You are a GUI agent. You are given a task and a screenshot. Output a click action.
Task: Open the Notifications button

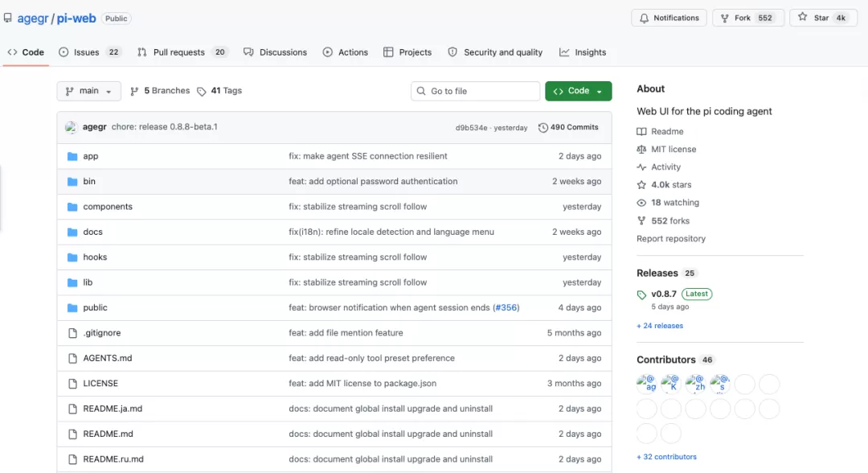669,18
